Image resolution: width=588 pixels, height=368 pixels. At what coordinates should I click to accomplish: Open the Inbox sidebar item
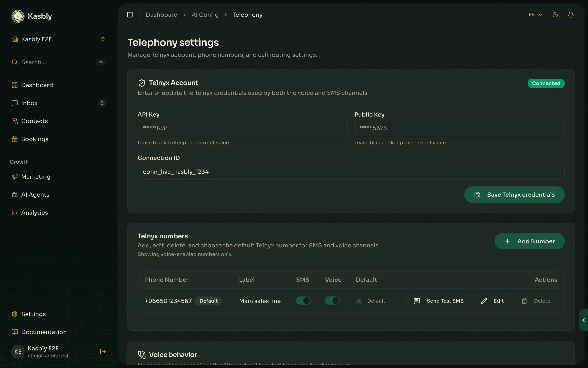(59, 103)
